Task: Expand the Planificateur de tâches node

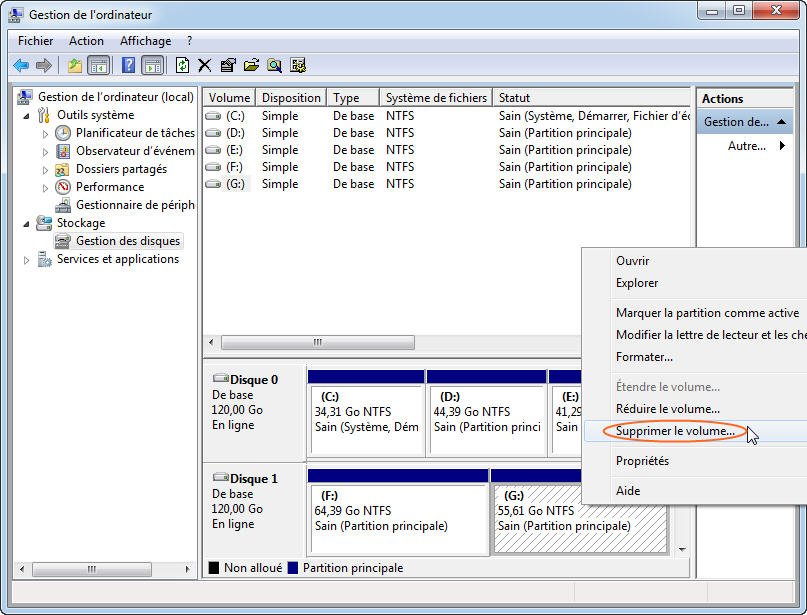Action: point(45,134)
